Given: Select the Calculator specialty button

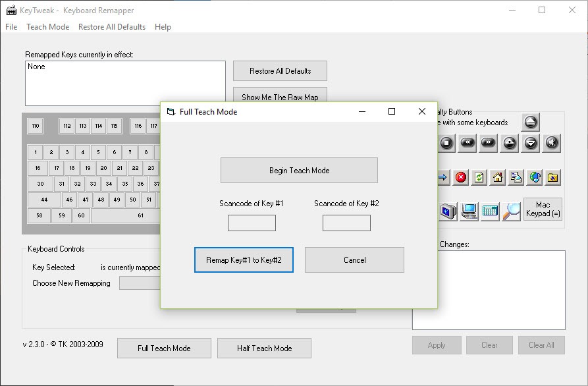Looking at the screenshot, I should pos(490,211).
